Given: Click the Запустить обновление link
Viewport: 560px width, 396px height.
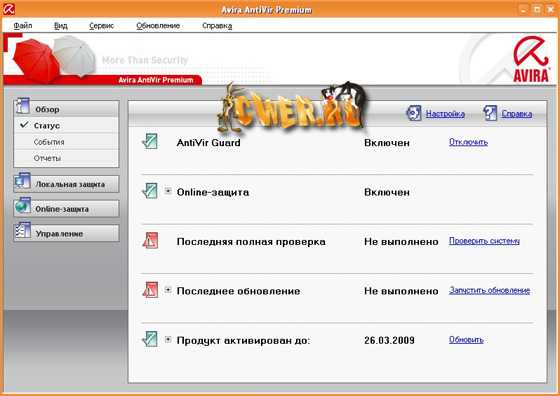Looking at the screenshot, I should (489, 290).
